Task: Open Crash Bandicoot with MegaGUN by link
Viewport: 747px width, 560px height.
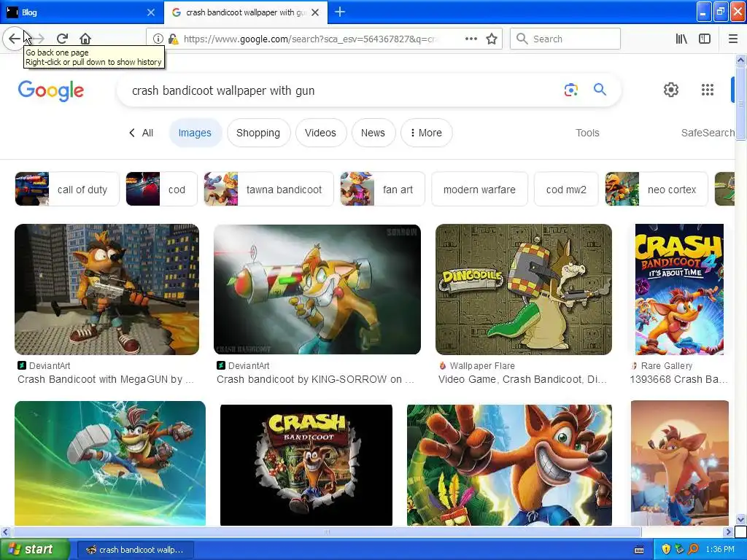Action: click(x=106, y=379)
